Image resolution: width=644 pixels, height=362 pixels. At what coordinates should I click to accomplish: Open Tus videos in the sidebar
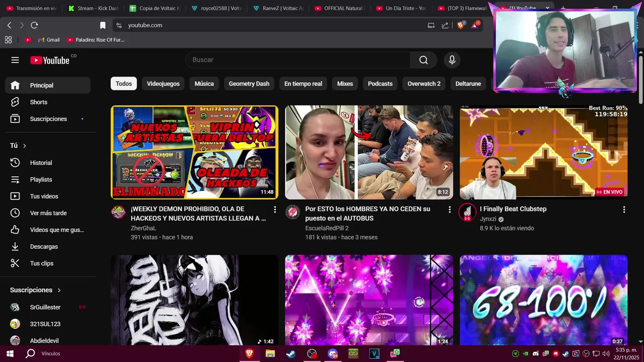(x=48, y=197)
